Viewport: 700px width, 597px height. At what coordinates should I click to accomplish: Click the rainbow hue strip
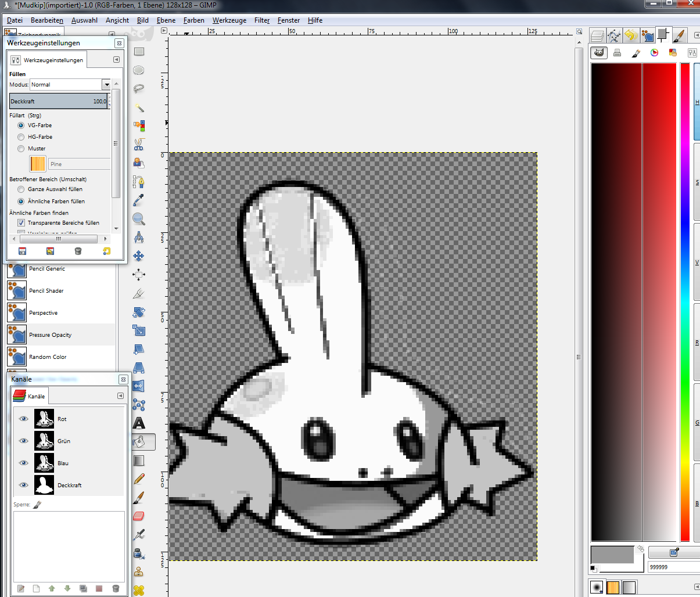pyautogui.click(x=685, y=302)
